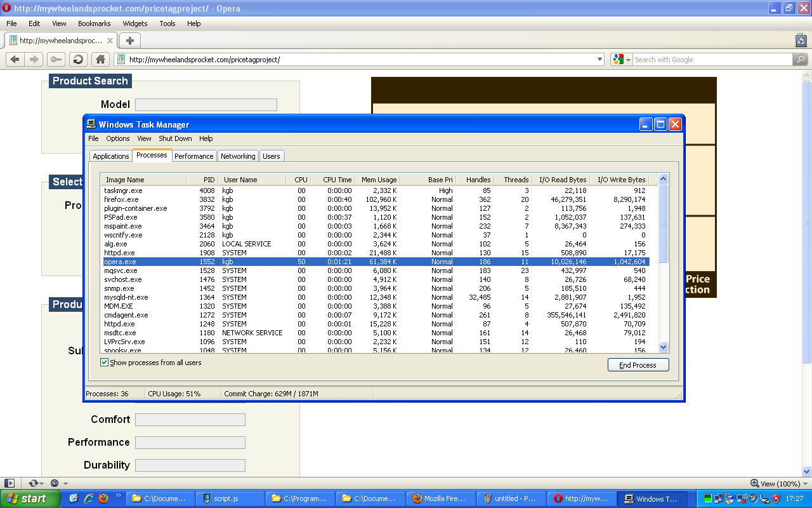The image size is (812, 508).
Task: Open the Shut Down menu
Action: (175, 138)
